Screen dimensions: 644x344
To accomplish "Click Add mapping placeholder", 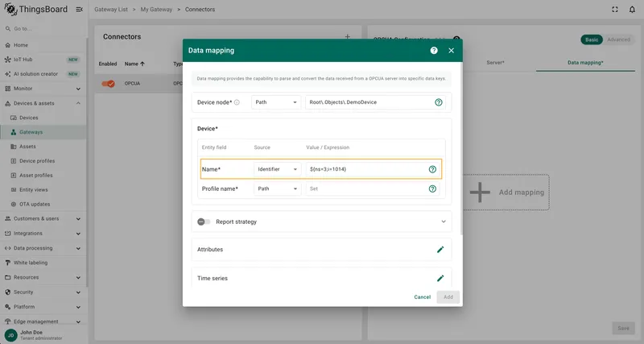I will (x=506, y=193).
